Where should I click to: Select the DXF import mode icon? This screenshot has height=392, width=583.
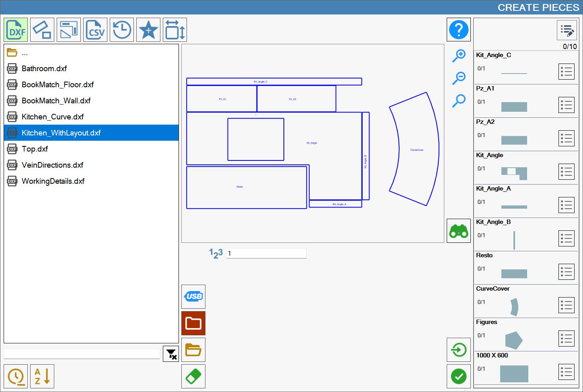(16, 30)
